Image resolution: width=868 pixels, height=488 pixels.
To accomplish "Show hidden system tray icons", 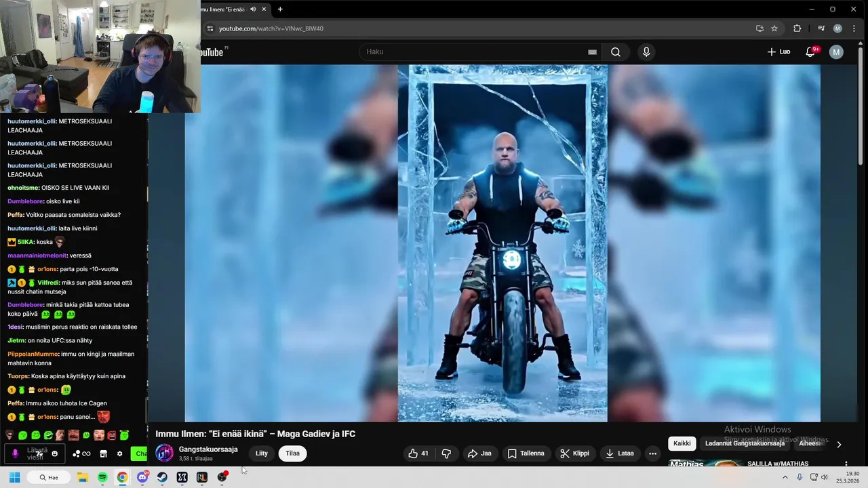I will click(785, 477).
